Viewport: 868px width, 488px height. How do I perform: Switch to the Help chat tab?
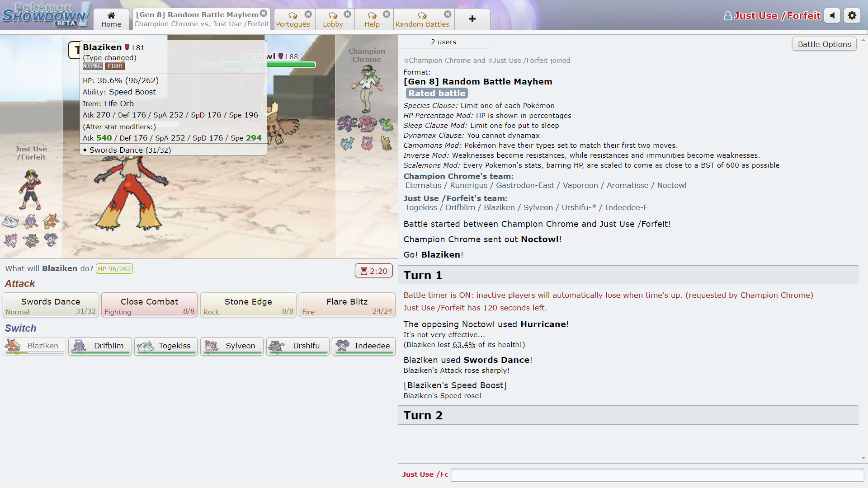click(x=372, y=19)
